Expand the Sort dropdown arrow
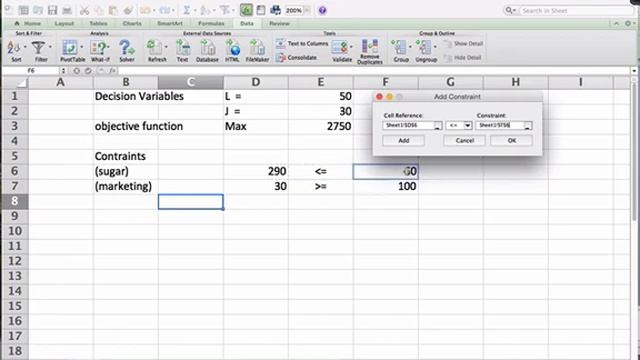The width and height of the screenshot is (640, 360). 25,47
